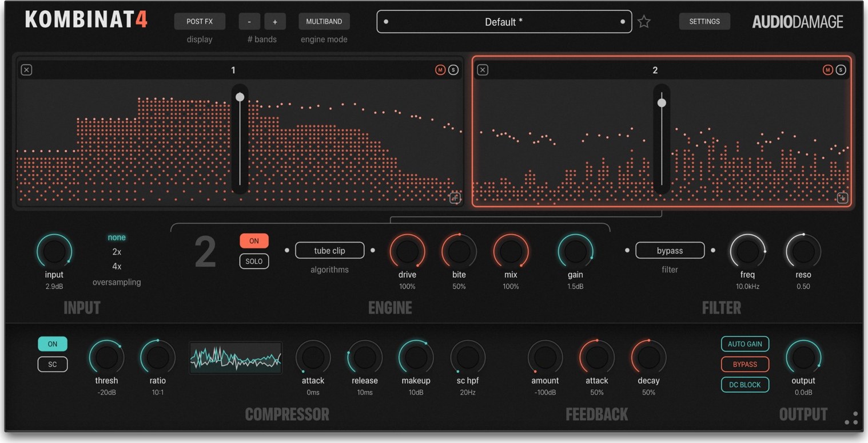Click band 1 corner routing icon
This screenshot has height=443, width=868.
pos(455,198)
